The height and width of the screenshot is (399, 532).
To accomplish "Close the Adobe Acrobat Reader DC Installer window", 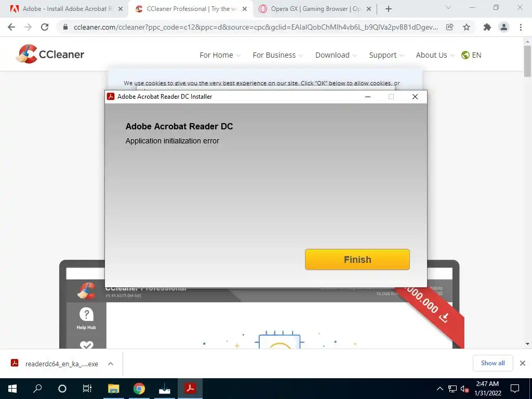I will (x=415, y=97).
